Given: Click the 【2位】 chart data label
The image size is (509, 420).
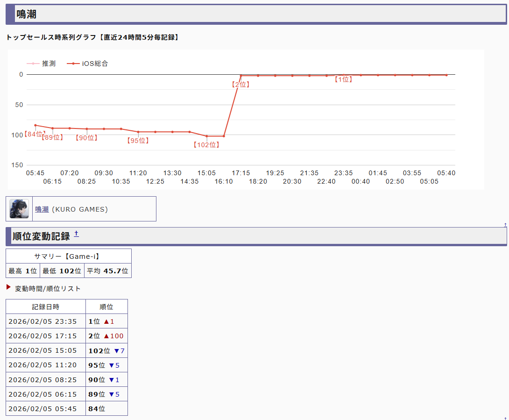Looking at the screenshot, I should click(x=240, y=85).
